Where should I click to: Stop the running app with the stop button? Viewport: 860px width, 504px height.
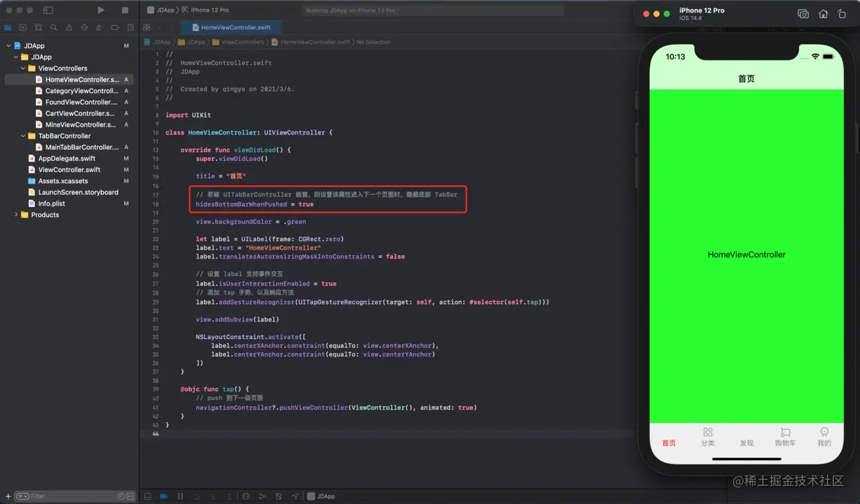coord(125,10)
